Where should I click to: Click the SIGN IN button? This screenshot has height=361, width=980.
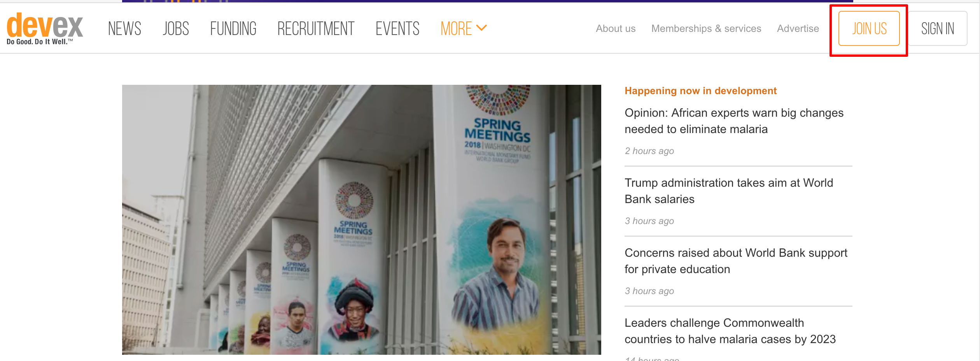pos(938,28)
